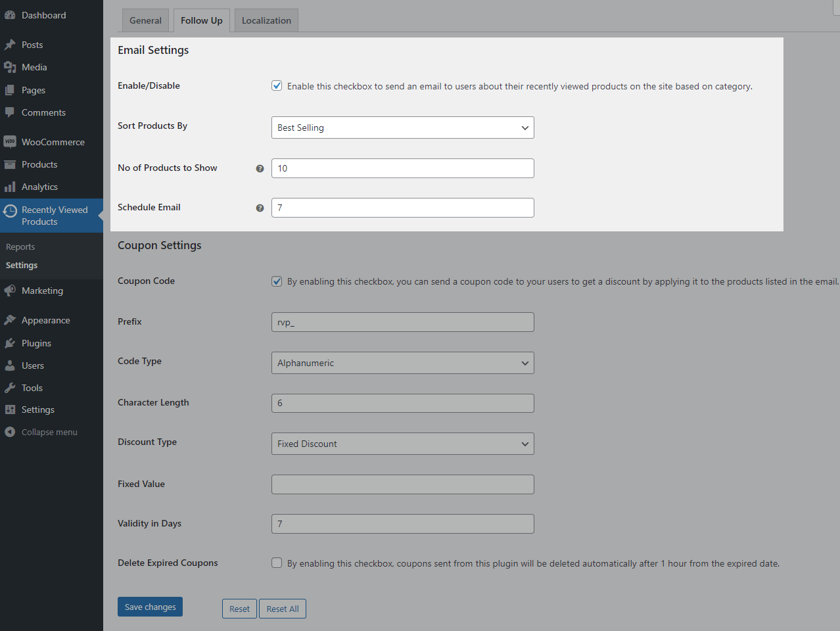Viewport: 840px width, 631px height.
Task: Open the Discount Type dropdown
Action: (402, 444)
